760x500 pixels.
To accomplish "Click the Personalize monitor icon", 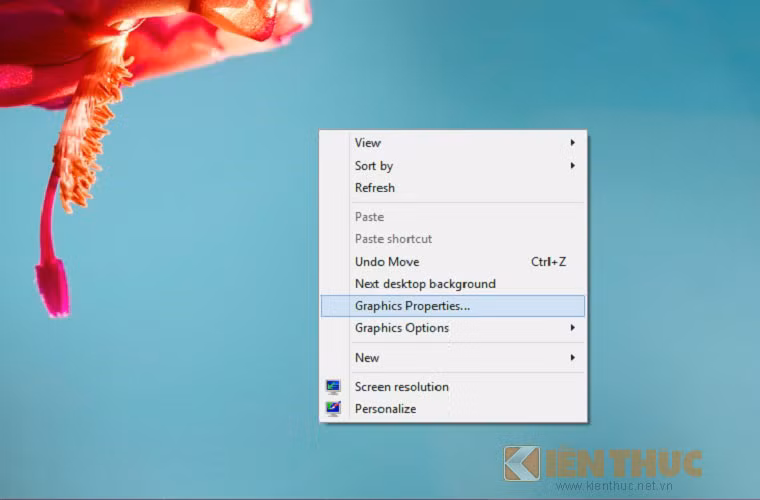I will tap(333, 408).
